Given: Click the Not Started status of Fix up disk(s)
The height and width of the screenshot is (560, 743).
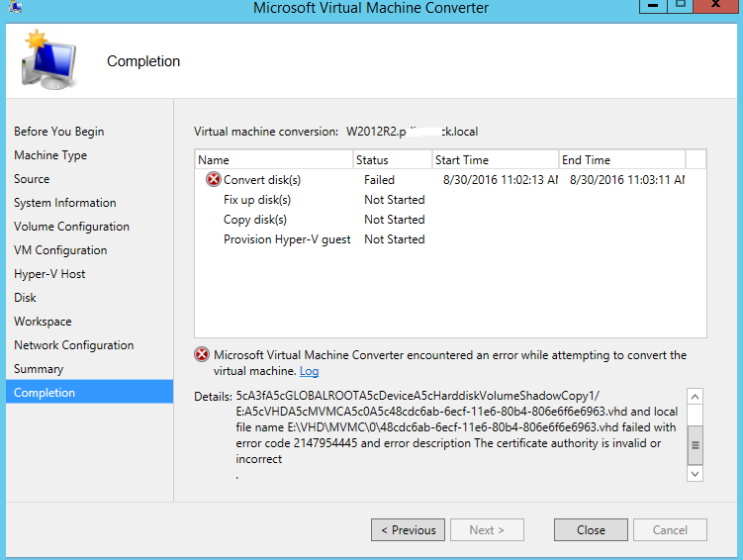Looking at the screenshot, I should click(394, 200).
